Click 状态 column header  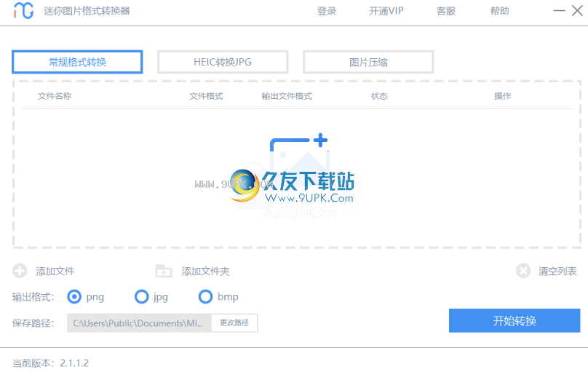pyautogui.click(x=379, y=96)
